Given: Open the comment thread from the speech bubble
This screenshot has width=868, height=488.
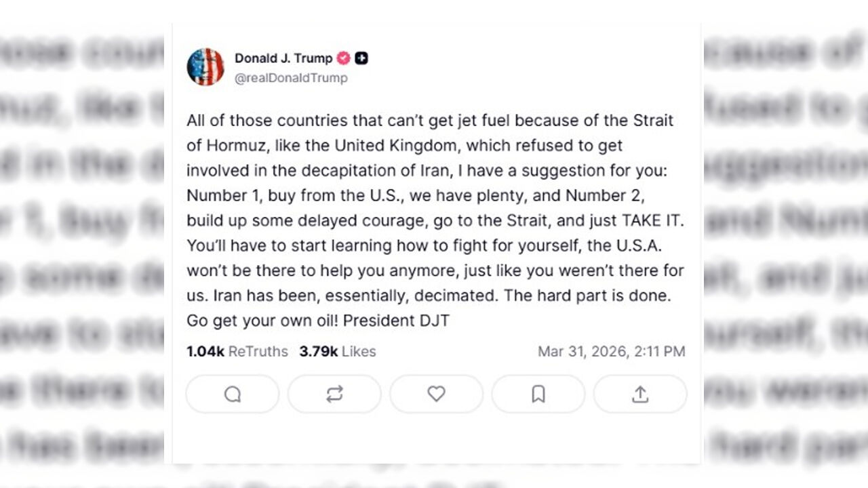Looking at the screenshot, I should 232,394.
